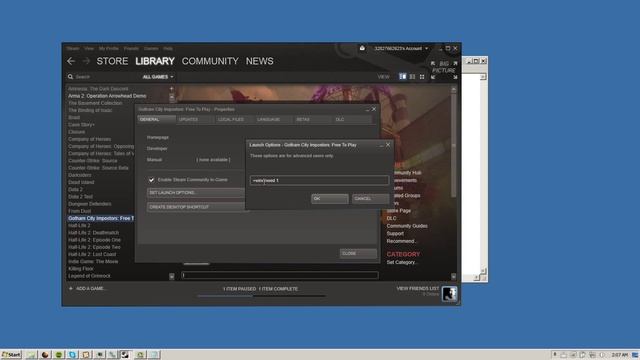Image resolution: width=640 pixels, height=360 pixels.
Task: Cancel the Launch Options dialog
Action: click(x=370, y=199)
